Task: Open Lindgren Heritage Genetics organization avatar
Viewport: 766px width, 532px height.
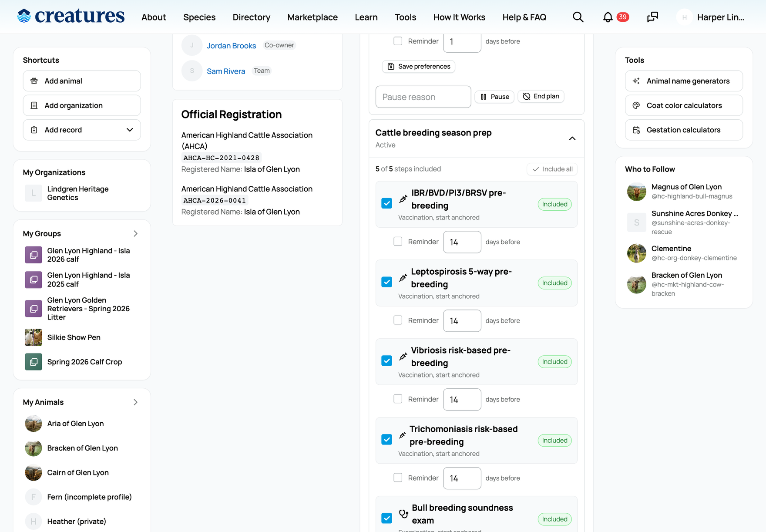Action: coord(34,193)
